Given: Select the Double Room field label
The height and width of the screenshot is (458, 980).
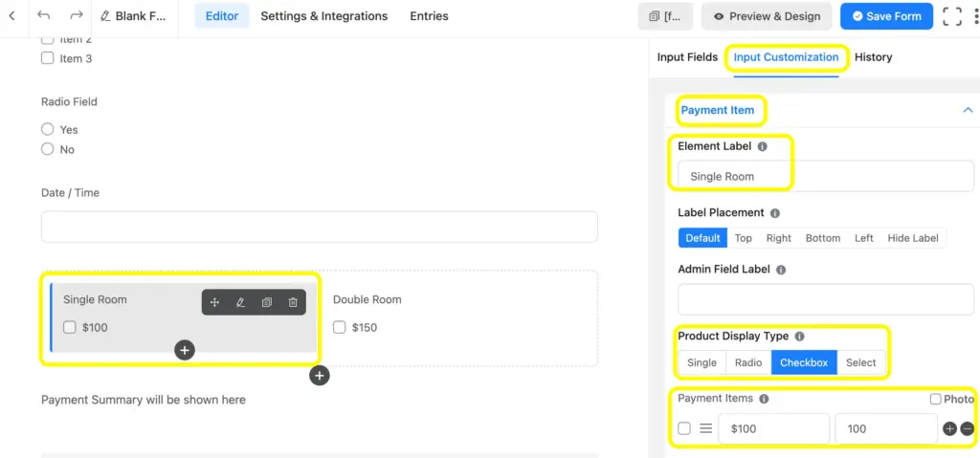Looking at the screenshot, I should 367,299.
